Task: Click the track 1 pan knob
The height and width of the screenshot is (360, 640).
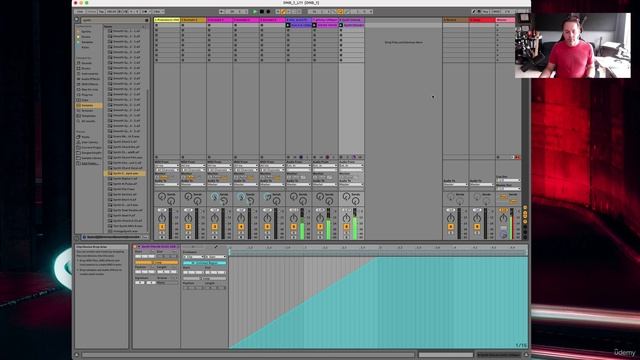Action: 162,218
